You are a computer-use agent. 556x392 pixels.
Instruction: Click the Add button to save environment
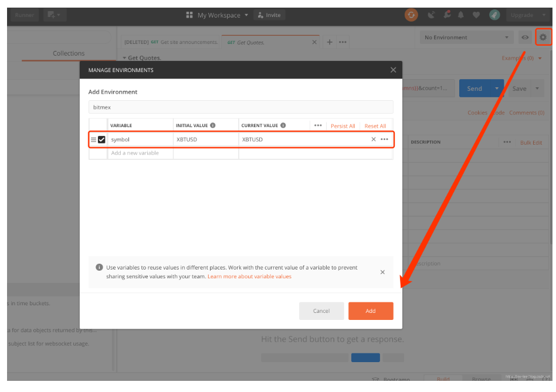(371, 311)
